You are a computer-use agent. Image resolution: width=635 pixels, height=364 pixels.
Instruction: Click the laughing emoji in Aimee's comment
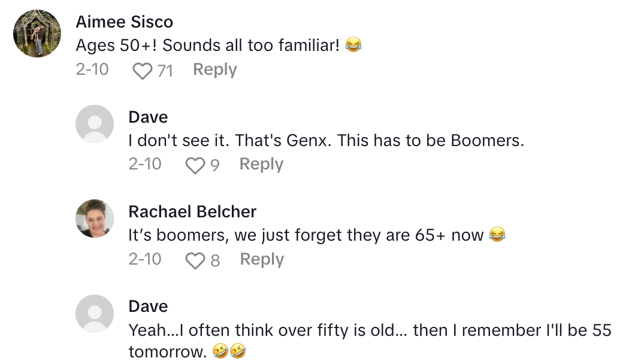353,45
